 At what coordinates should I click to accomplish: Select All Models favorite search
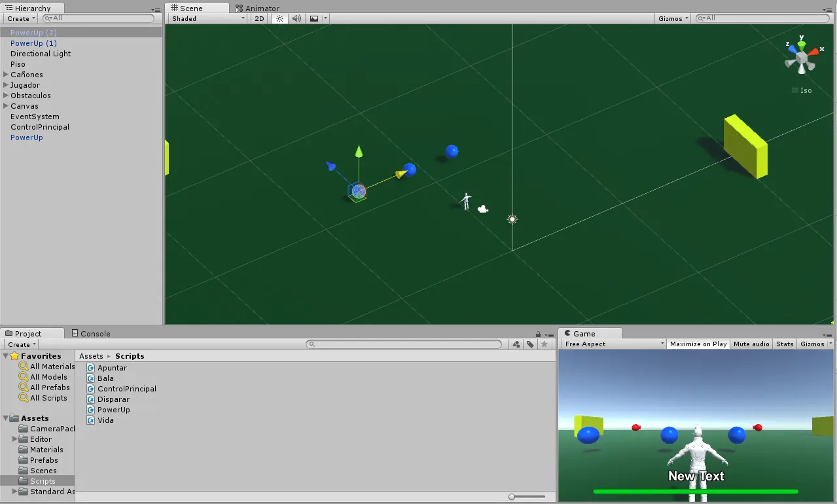(x=43, y=377)
